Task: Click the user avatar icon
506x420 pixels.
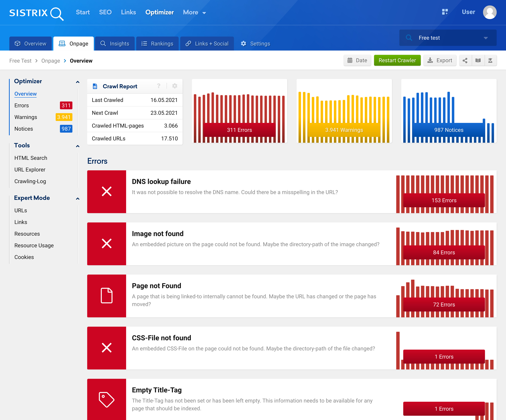Action: 489,12
